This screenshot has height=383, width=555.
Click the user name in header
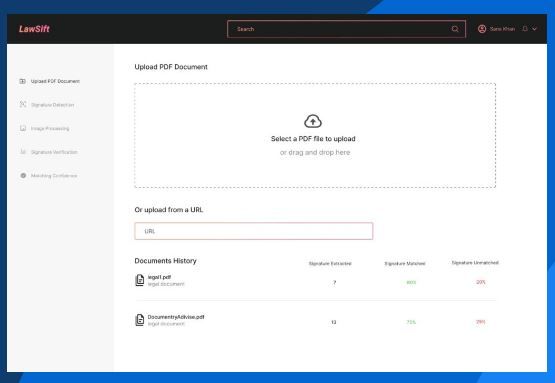(503, 29)
